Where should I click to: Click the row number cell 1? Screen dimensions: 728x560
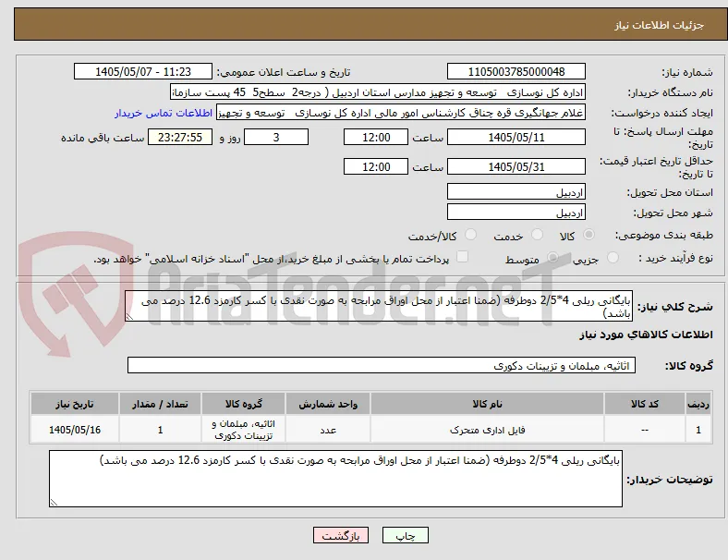click(698, 430)
